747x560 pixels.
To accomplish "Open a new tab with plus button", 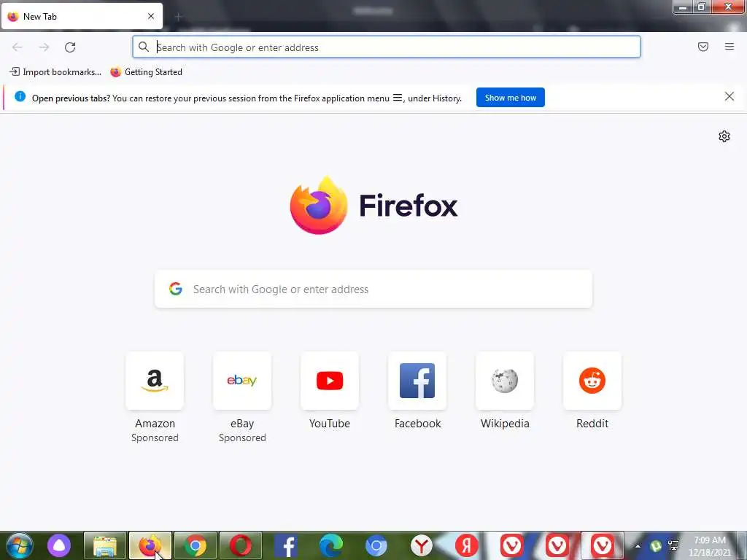I will [179, 17].
